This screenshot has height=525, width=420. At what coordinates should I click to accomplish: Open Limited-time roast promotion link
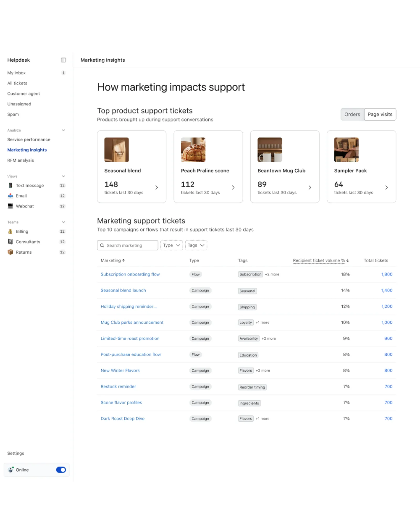pyautogui.click(x=130, y=338)
